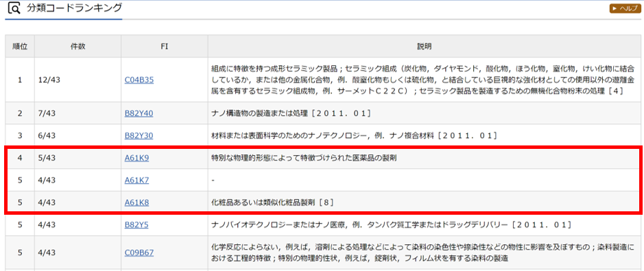Screen dimensions: 644x271
Task: Click the rank 5 cell in A61K7 row
Action: click(x=20, y=180)
